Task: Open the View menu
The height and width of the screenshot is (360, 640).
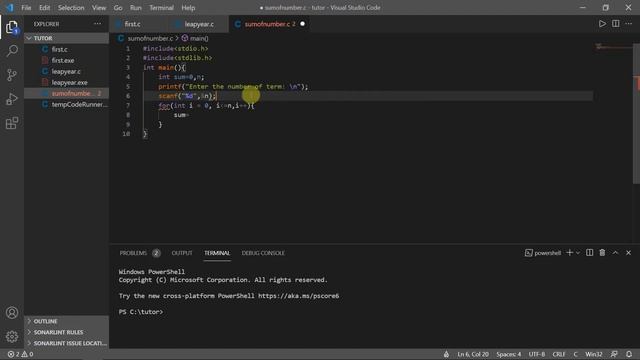Action: 99,8
